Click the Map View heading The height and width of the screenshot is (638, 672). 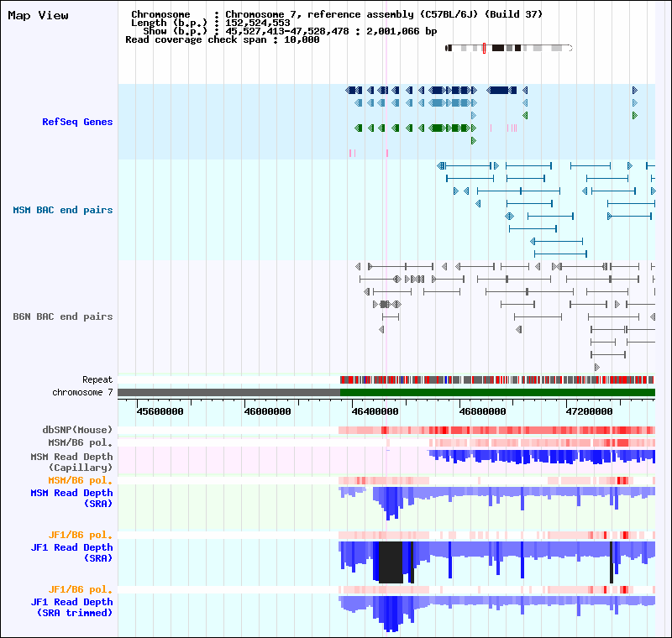tap(38, 16)
